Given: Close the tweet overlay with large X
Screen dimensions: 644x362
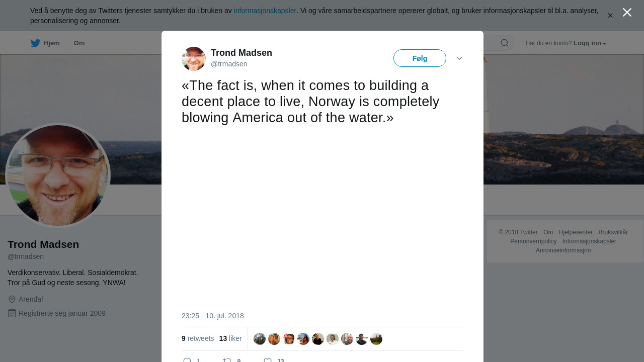Looking at the screenshot, I should point(627,13).
